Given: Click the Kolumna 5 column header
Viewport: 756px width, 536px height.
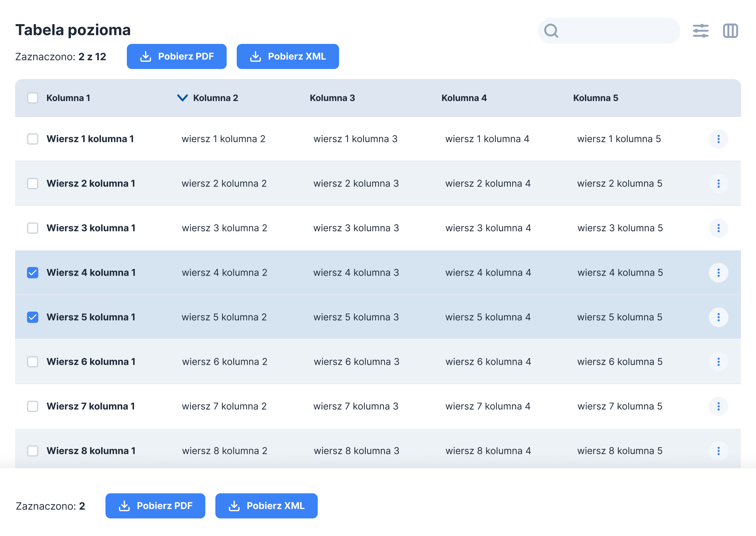Looking at the screenshot, I should coord(595,98).
